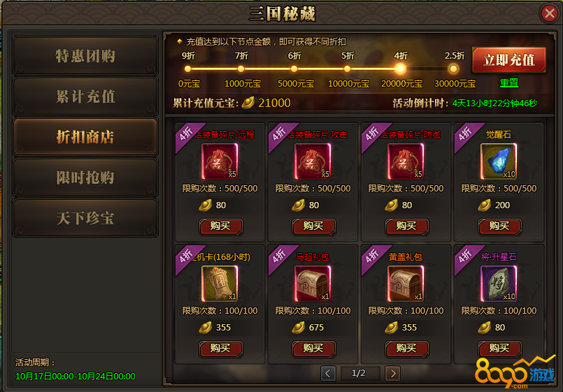Select the 累计充值 tab
This screenshot has width=563, height=392.
[85, 96]
